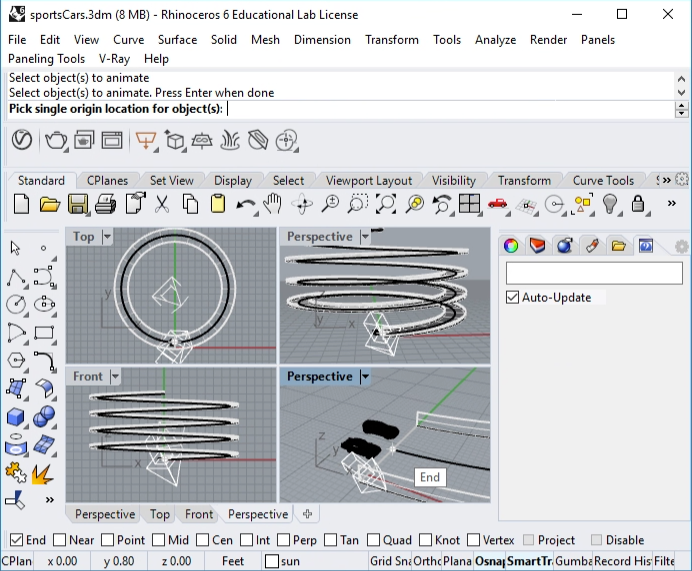Switch to the CPlanes toolbar tab
692x571 pixels.
click(x=107, y=180)
